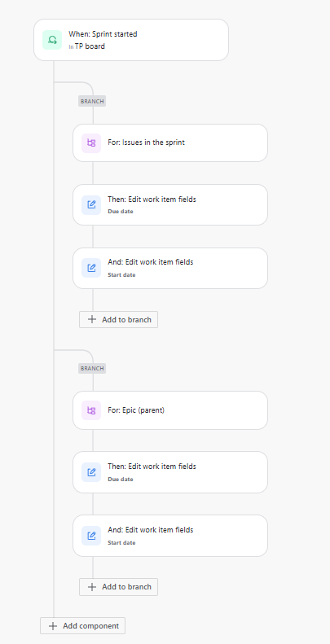The width and height of the screenshot is (330, 644).
Task: Open the 'For: Issues in the sprint' component
Action: point(170,143)
